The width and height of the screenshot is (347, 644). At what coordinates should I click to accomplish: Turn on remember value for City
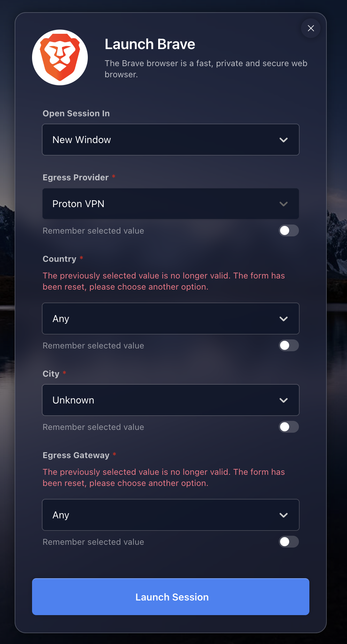[x=288, y=427]
